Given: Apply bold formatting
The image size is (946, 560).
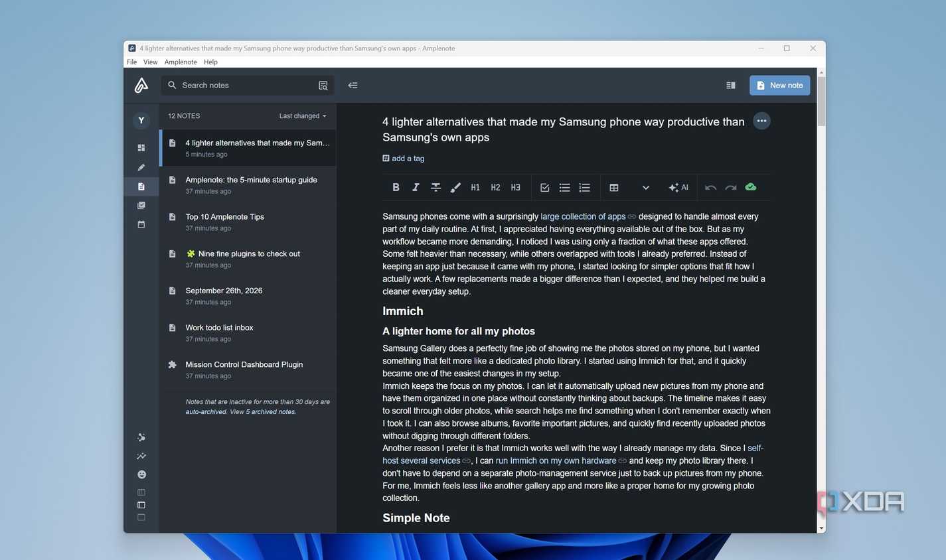Looking at the screenshot, I should pyautogui.click(x=396, y=187).
